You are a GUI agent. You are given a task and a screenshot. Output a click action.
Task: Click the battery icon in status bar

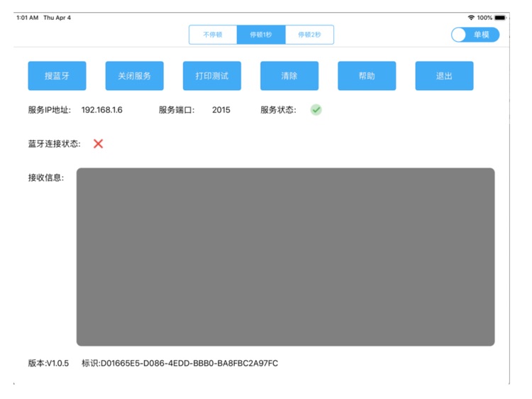click(x=500, y=17)
